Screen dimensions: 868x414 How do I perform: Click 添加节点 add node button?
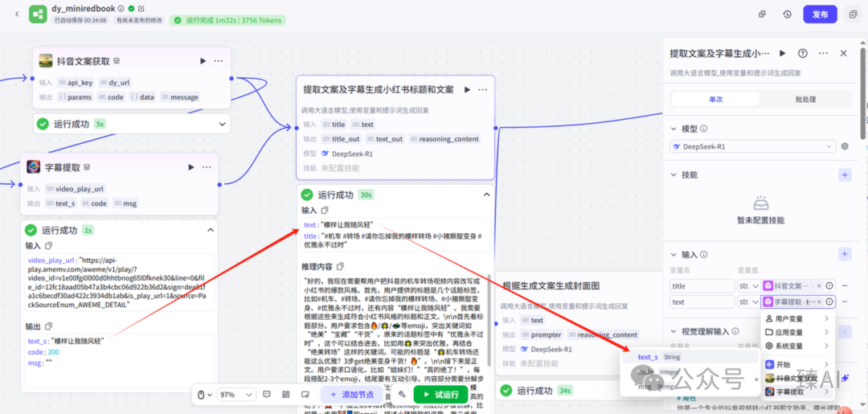(351, 395)
